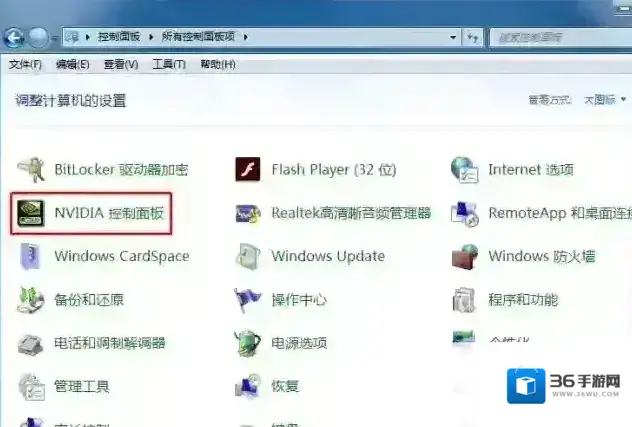Open the 工具(T) menu
The height and width of the screenshot is (427, 632).
pyautogui.click(x=169, y=64)
